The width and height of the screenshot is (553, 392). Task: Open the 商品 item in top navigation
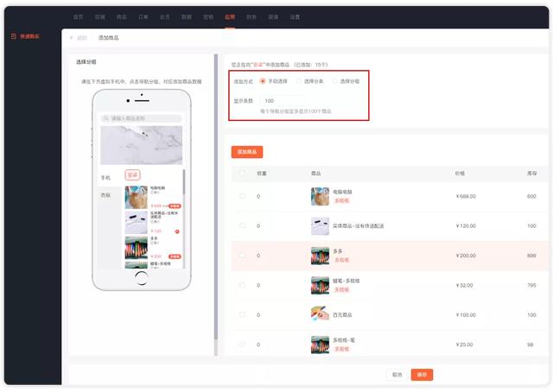pyautogui.click(x=121, y=17)
